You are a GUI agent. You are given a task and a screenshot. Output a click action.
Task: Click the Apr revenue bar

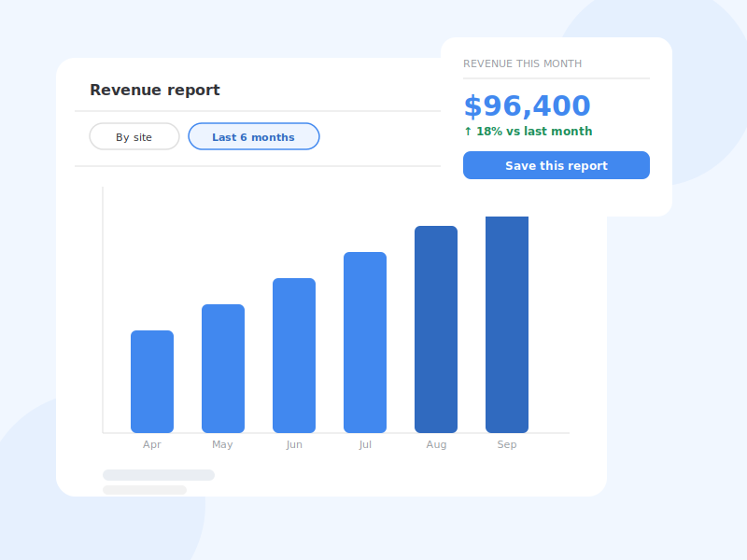tap(152, 382)
